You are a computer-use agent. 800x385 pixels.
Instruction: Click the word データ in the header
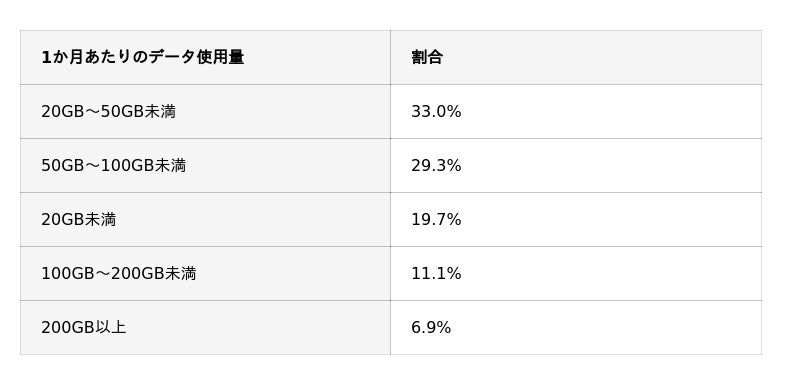(x=172, y=58)
